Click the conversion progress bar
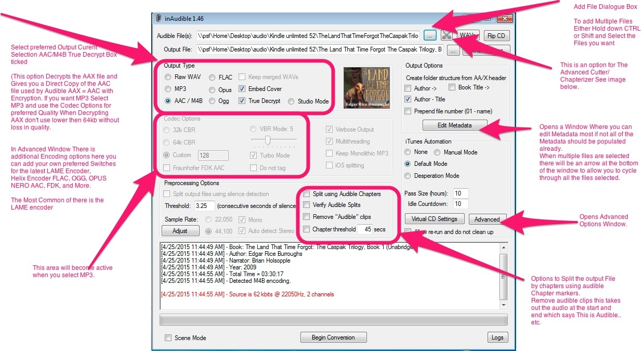This screenshot has height=351, width=644. [333, 319]
